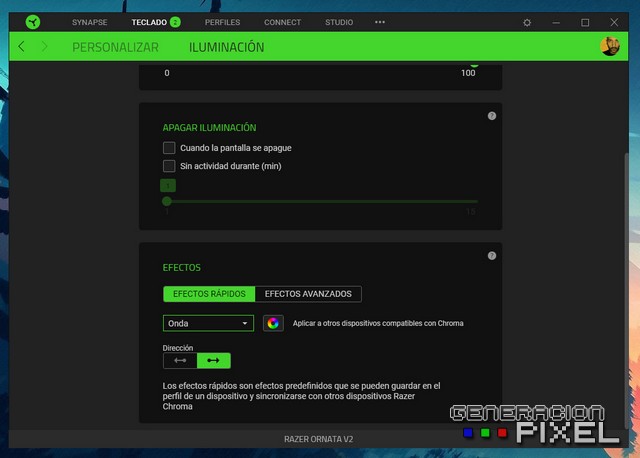Click the inactivity minutes slider handle

(167, 201)
